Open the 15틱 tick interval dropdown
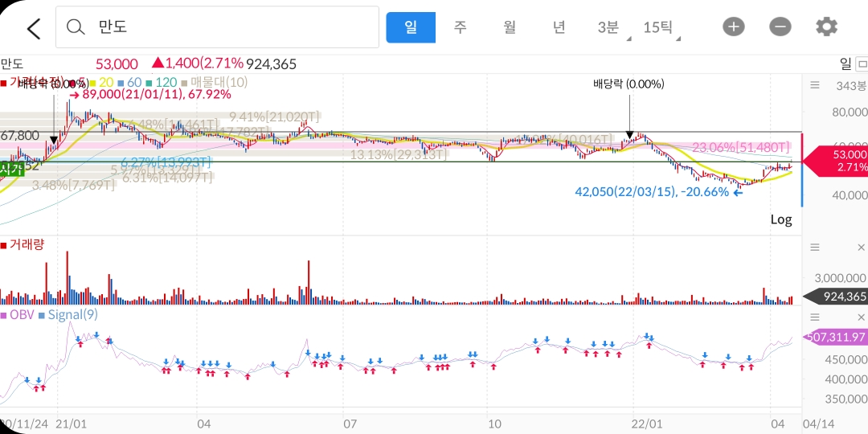The width and height of the screenshot is (868, 434). pos(660,27)
